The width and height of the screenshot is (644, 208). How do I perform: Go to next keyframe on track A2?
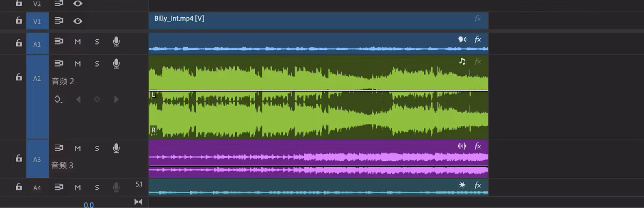(x=116, y=99)
